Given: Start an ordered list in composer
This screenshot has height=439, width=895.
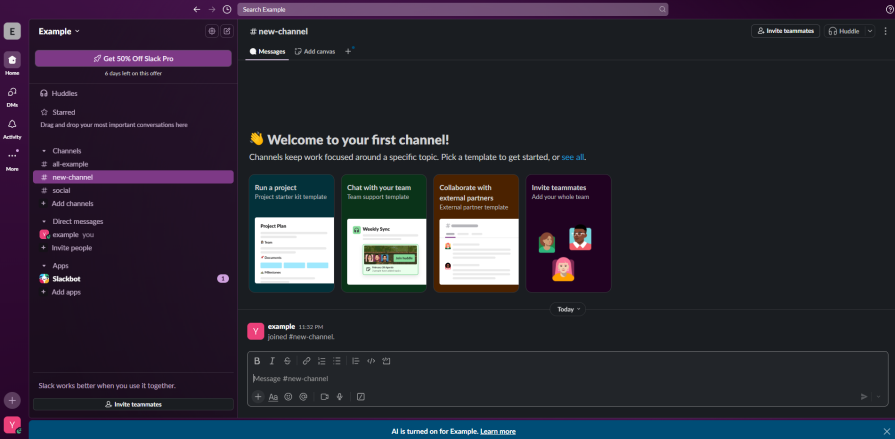Looking at the screenshot, I should pos(321,361).
